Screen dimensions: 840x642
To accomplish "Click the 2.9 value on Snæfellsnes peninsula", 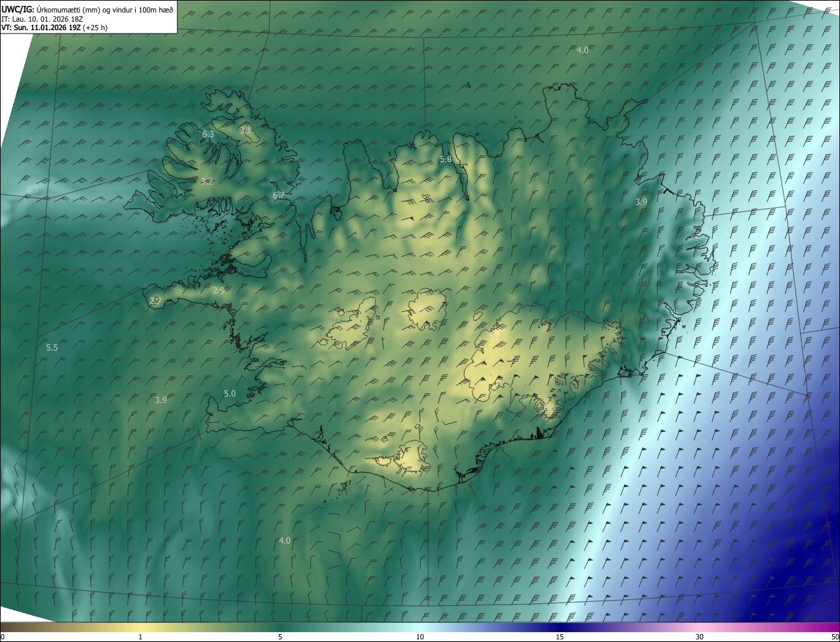I will [219, 290].
